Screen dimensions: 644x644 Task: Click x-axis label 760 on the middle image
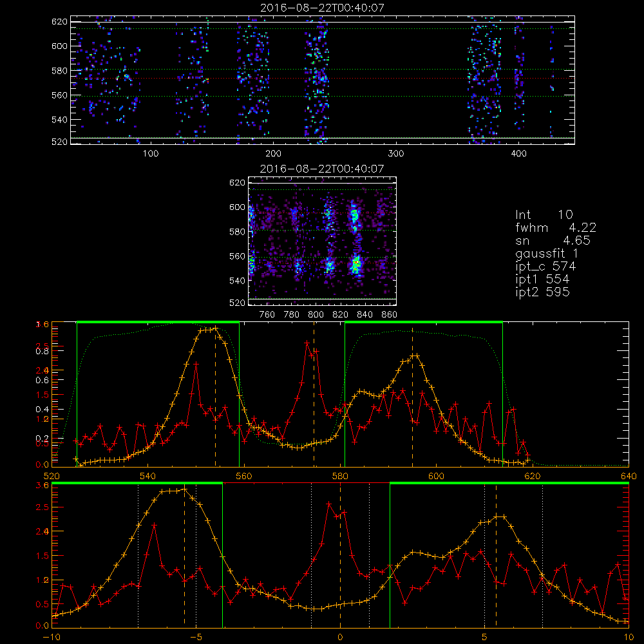267,315
